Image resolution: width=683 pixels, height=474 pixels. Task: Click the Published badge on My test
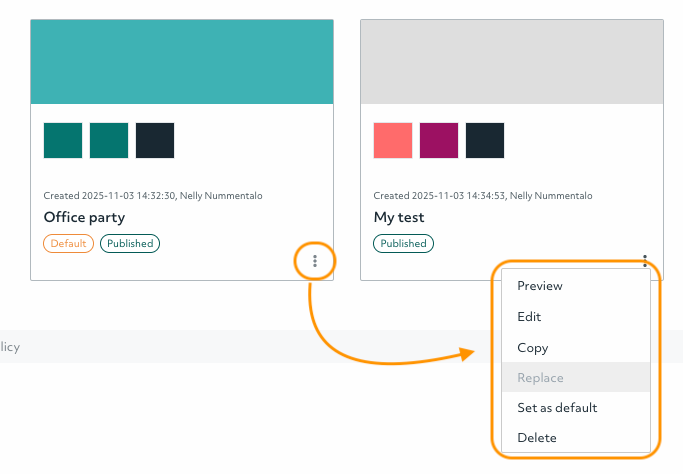point(403,243)
